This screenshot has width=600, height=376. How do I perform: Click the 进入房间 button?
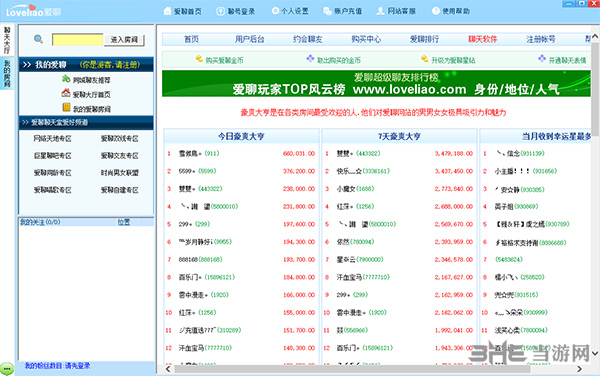(x=124, y=40)
